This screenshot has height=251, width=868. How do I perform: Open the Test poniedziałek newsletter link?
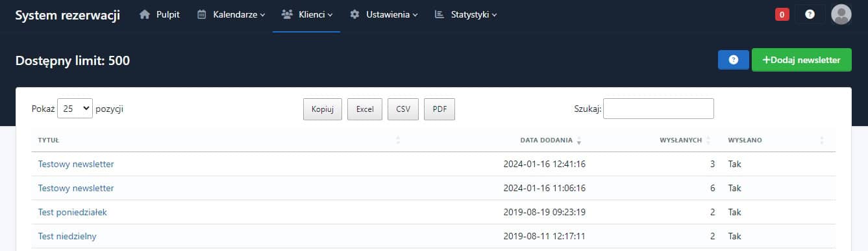(x=73, y=212)
